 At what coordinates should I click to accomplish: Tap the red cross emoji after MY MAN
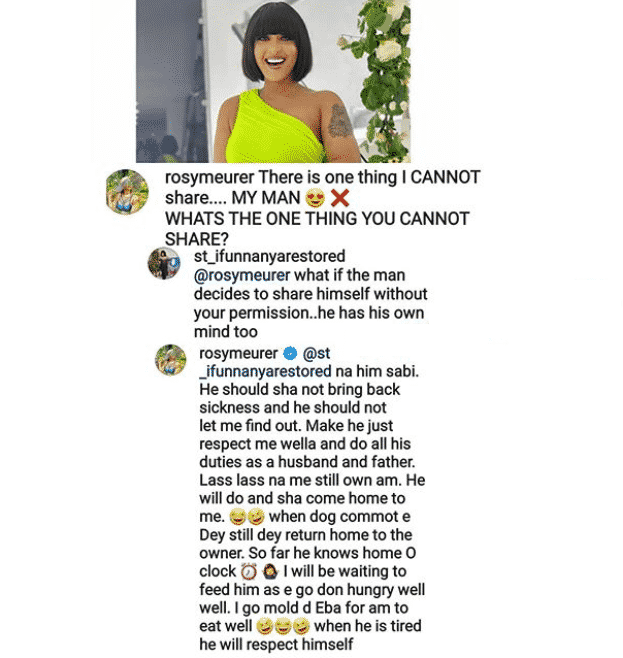(340, 198)
